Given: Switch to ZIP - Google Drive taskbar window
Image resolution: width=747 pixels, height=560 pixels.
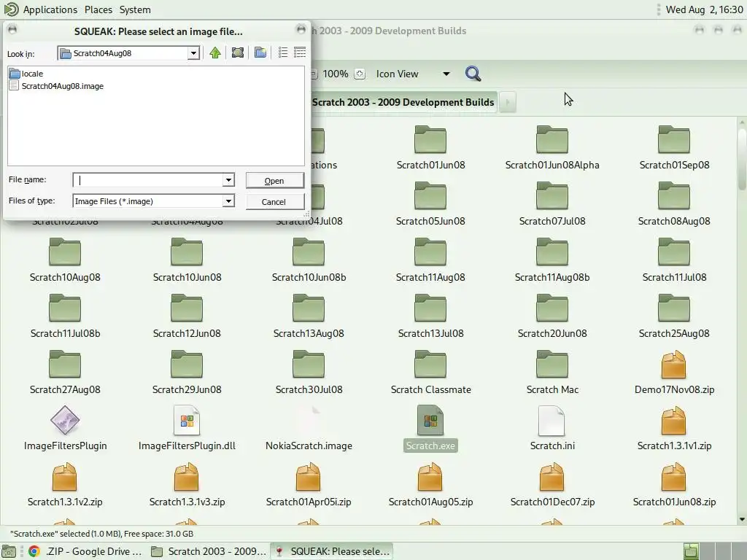Looking at the screenshot, I should [x=86, y=551].
